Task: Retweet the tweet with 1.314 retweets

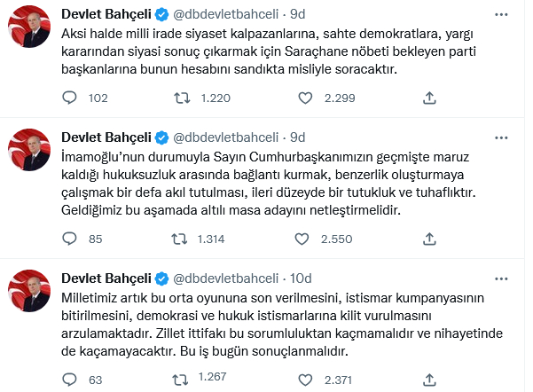Action: point(179,239)
